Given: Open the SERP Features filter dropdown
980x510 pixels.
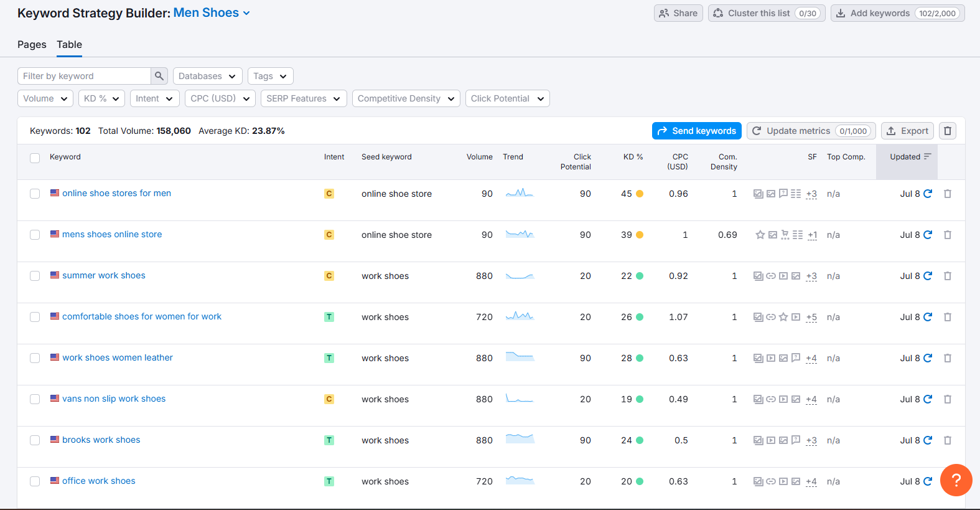Looking at the screenshot, I should click(304, 98).
